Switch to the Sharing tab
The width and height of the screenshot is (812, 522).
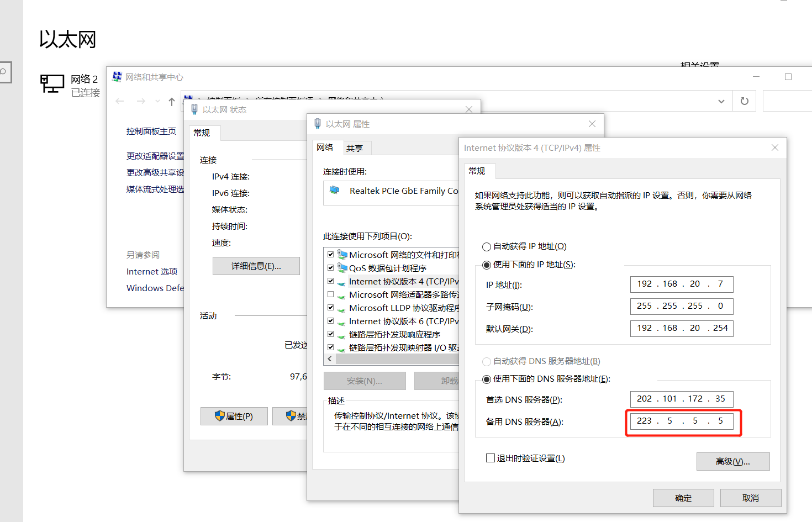tap(355, 148)
